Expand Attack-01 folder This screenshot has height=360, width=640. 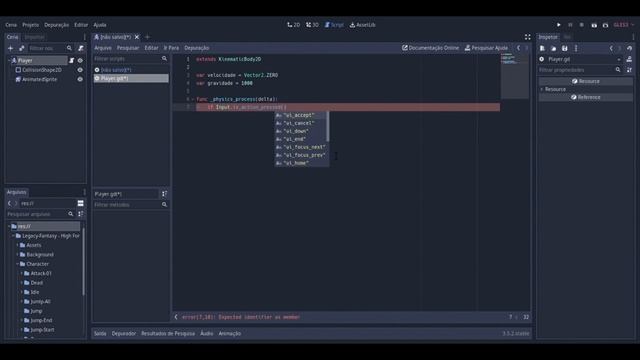pyautogui.click(x=22, y=273)
